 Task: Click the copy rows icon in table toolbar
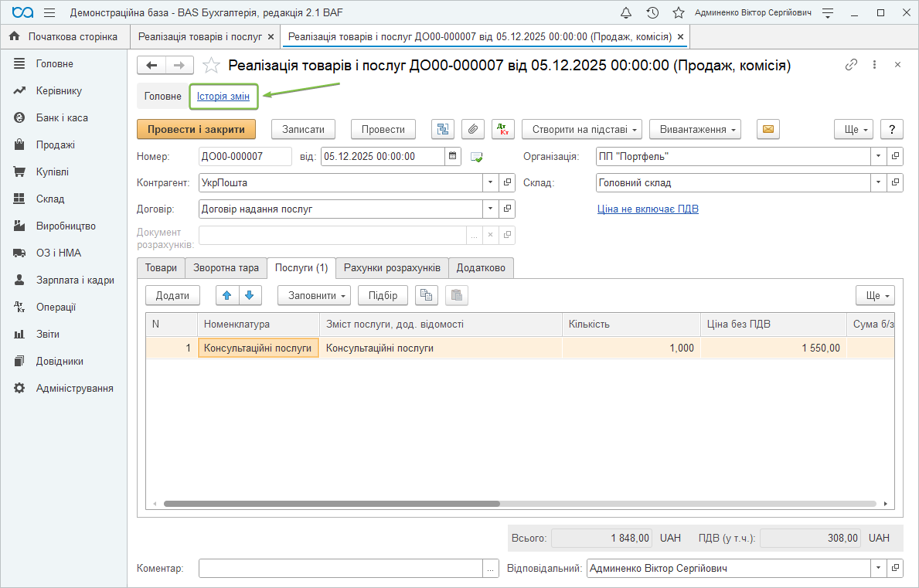[427, 295]
